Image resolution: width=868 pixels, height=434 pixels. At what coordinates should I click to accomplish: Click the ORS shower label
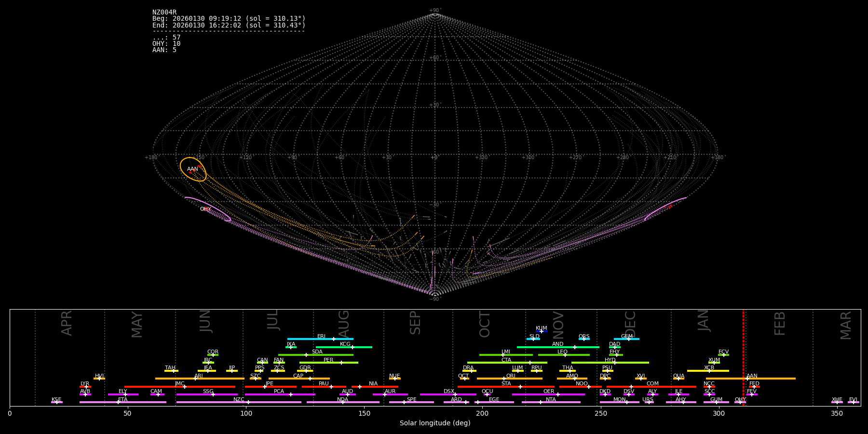coord(584,337)
